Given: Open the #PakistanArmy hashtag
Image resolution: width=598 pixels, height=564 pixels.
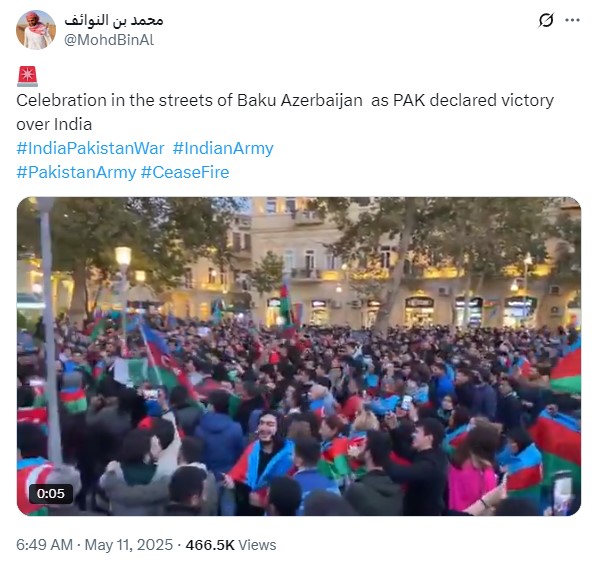Looking at the screenshot, I should [x=76, y=172].
